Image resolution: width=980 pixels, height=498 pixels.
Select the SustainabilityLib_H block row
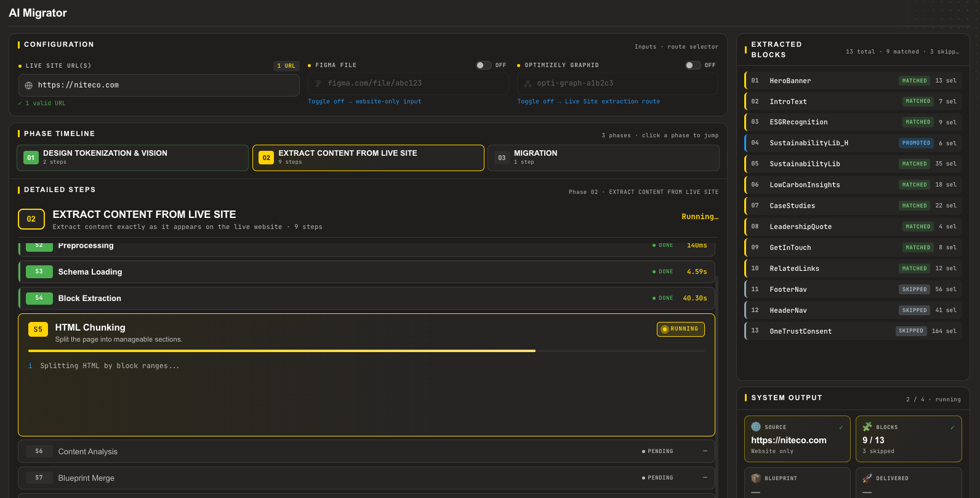(853, 143)
